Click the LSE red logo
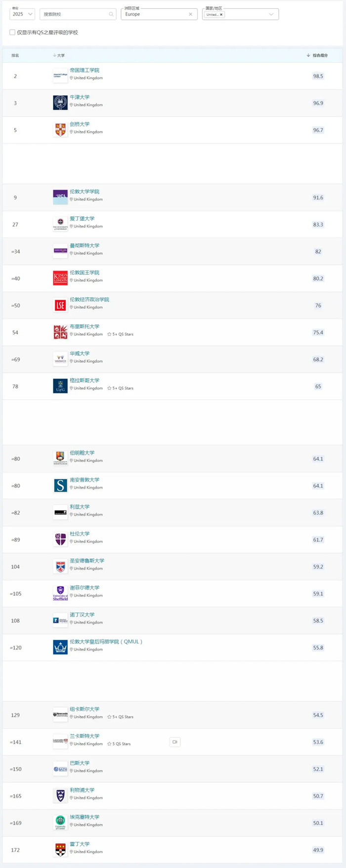 click(x=60, y=305)
